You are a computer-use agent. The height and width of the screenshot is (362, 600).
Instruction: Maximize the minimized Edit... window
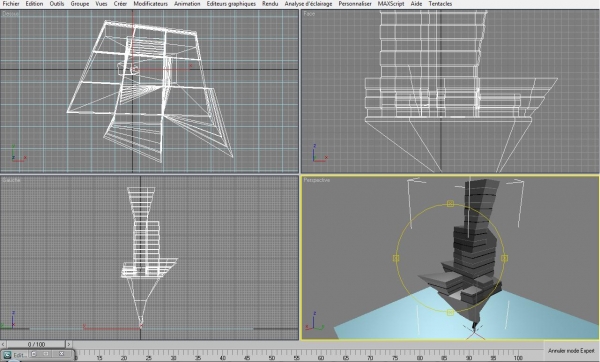click(46, 354)
